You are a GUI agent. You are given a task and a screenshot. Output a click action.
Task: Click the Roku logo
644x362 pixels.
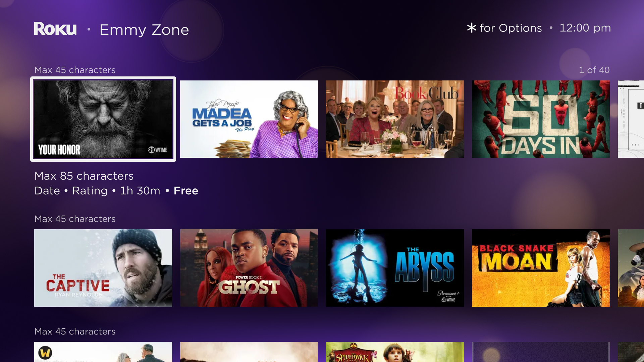click(55, 29)
